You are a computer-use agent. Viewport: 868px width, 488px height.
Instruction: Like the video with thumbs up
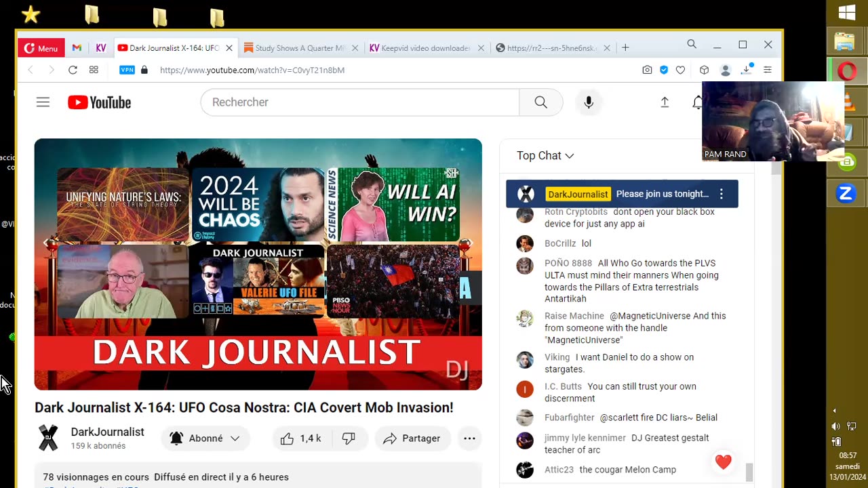pyautogui.click(x=300, y=439)
